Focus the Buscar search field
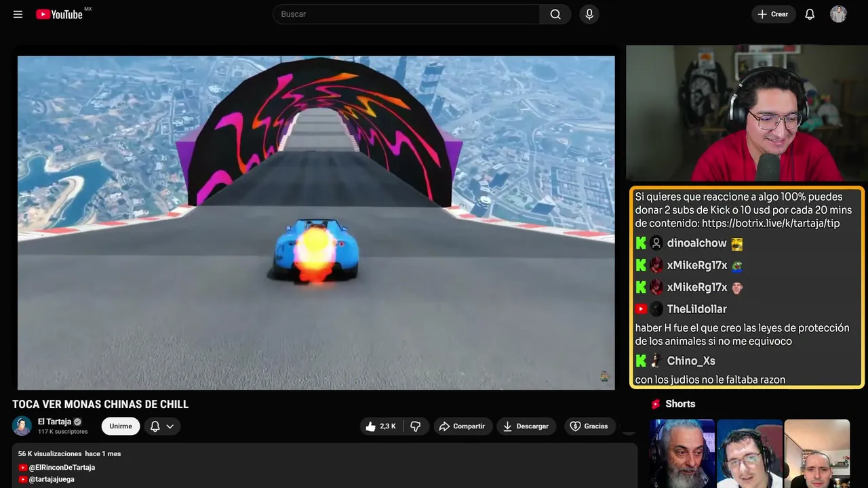Viewport: 868px width, 488px height. pos(406,14)
